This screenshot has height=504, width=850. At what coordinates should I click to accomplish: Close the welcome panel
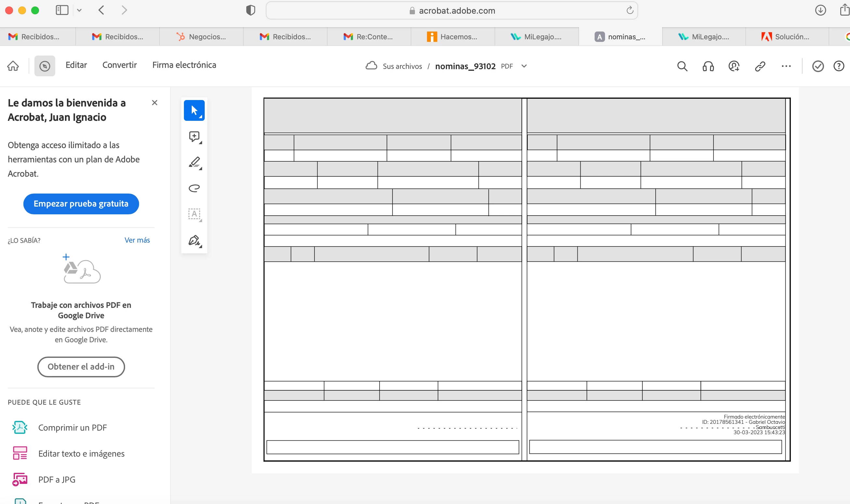155,103
